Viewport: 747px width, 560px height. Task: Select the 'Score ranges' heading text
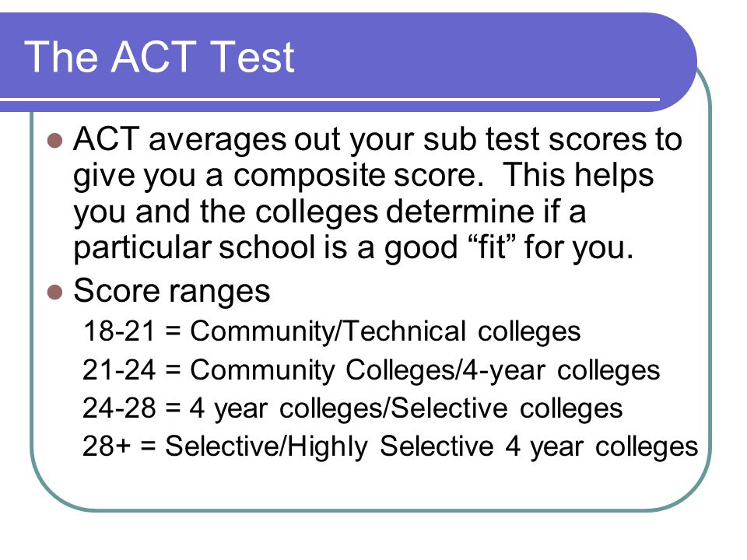[x=171, y=292]
